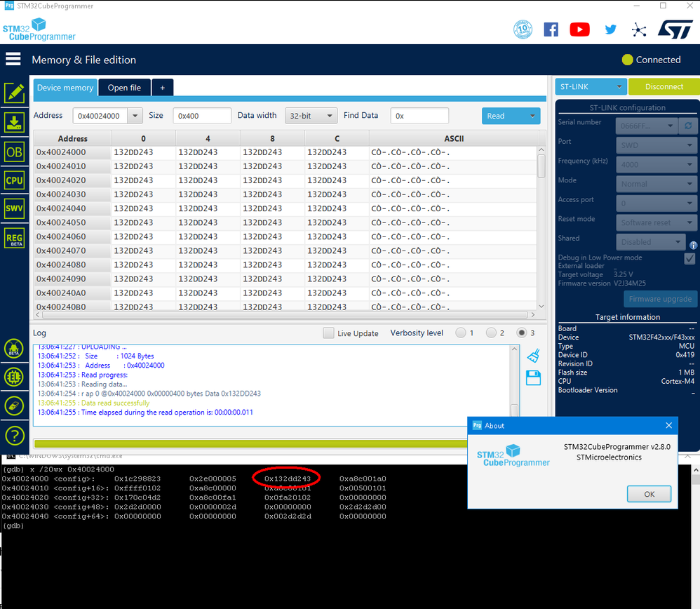Click the Find Data input field
Image resolution: width=700 pixels, height=609 pixels.
click(419, 116)
